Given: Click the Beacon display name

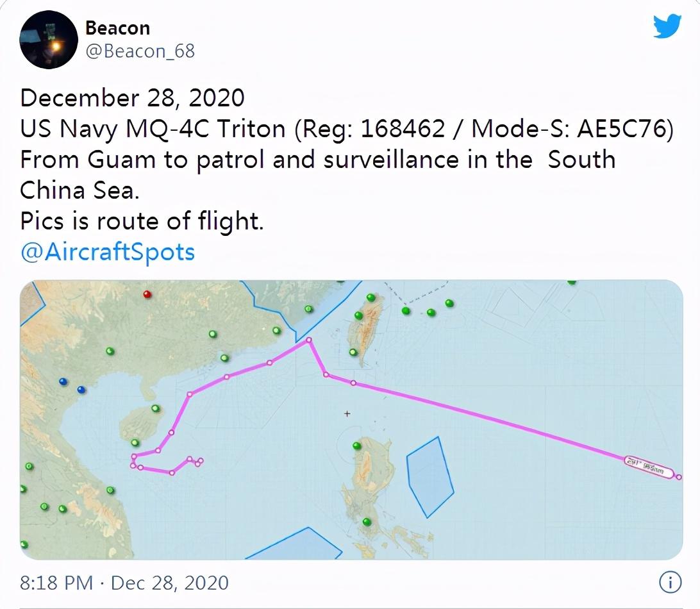Looking at the screenshot, I should click(x=117, y=28).
